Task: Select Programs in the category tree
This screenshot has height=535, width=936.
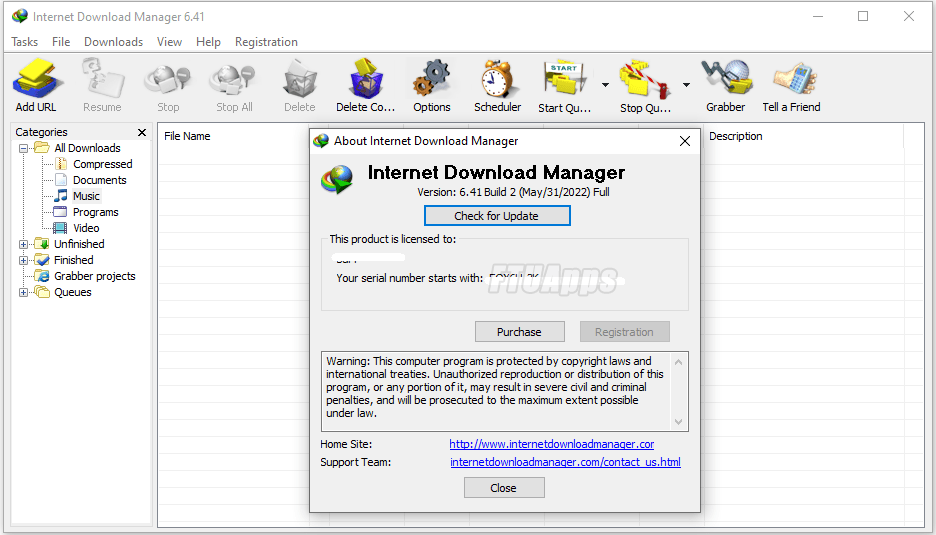Action: (96, 212)
